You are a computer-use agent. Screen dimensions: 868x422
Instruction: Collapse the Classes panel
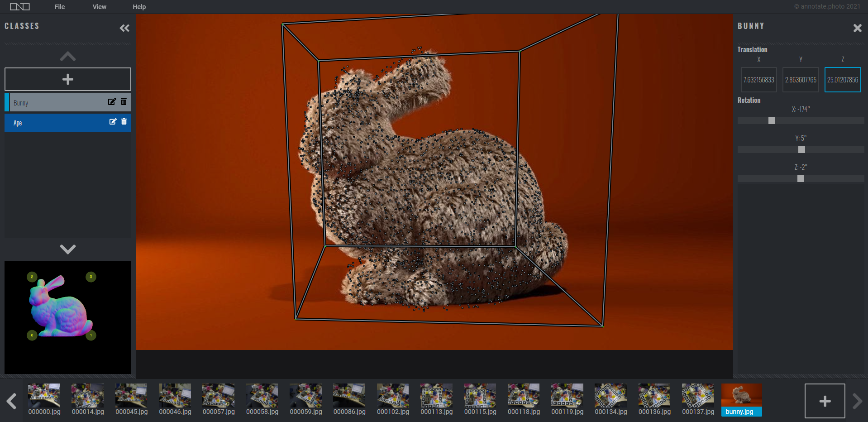(x=124, y=28)
